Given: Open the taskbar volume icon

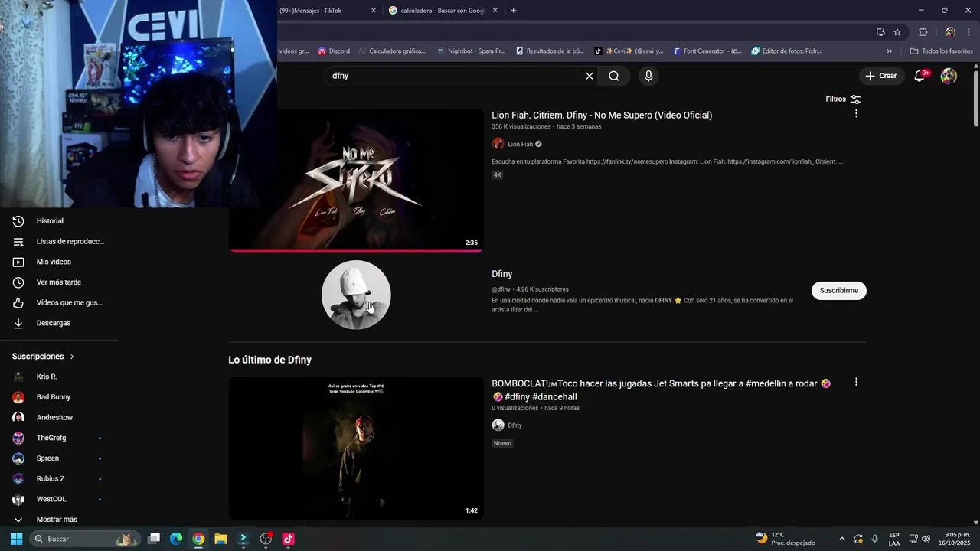Looking at the screenshot, I should (926, 539).
